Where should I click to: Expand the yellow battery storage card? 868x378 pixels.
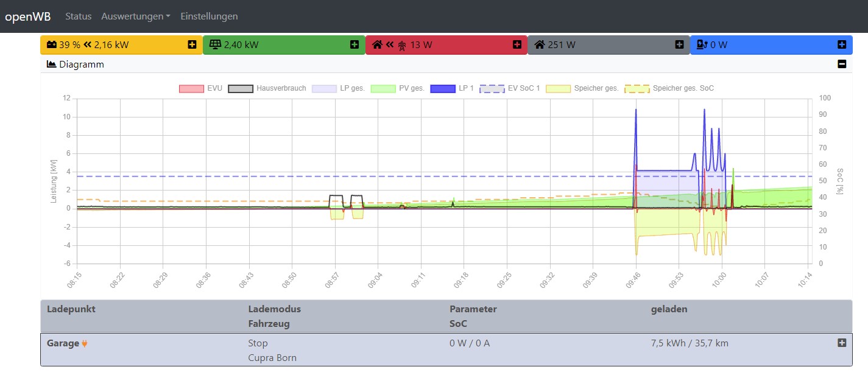coord(192,44)
